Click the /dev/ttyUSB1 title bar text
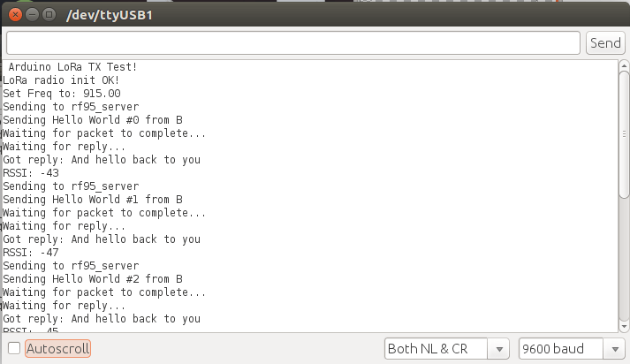The height and width of the screenshot is (364, 630). point(110,15)
